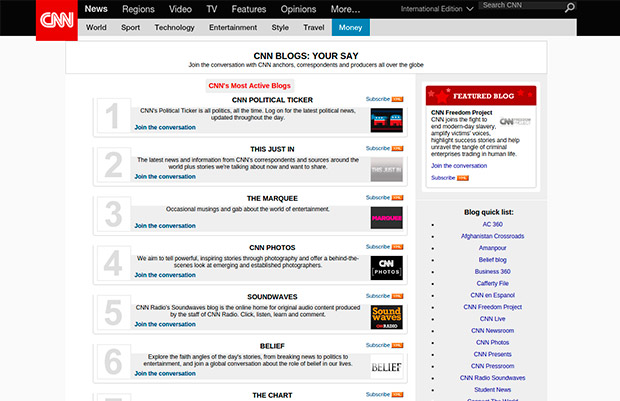Open the News menu

pyautogui.click(x=96, y=9)
